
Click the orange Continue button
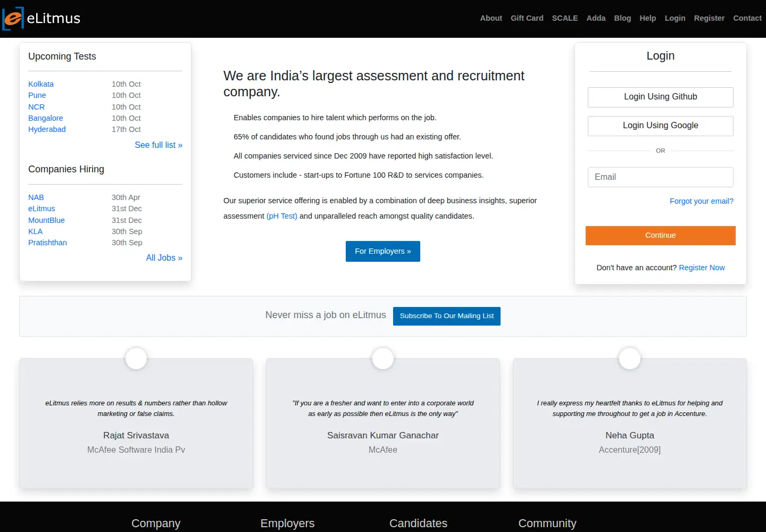point(661,236)
